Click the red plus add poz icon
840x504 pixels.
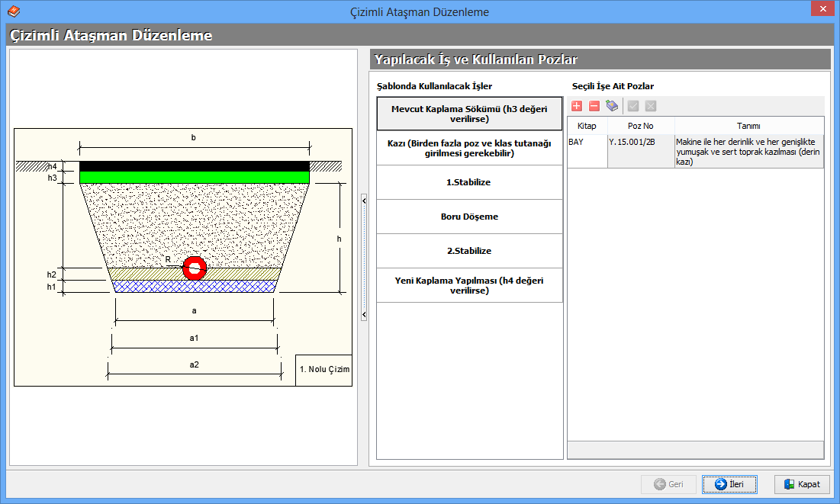pos(577,106)
